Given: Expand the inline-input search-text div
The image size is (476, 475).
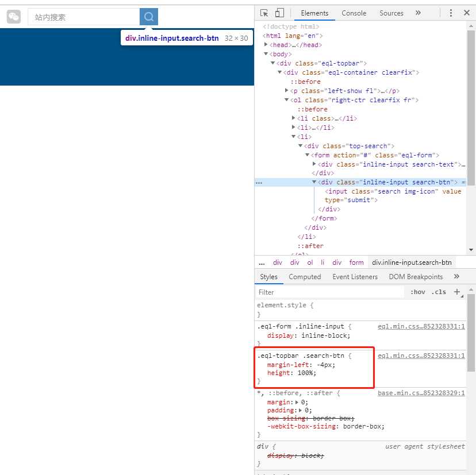Looking at the screenshot, I should [x=314, y=164].
